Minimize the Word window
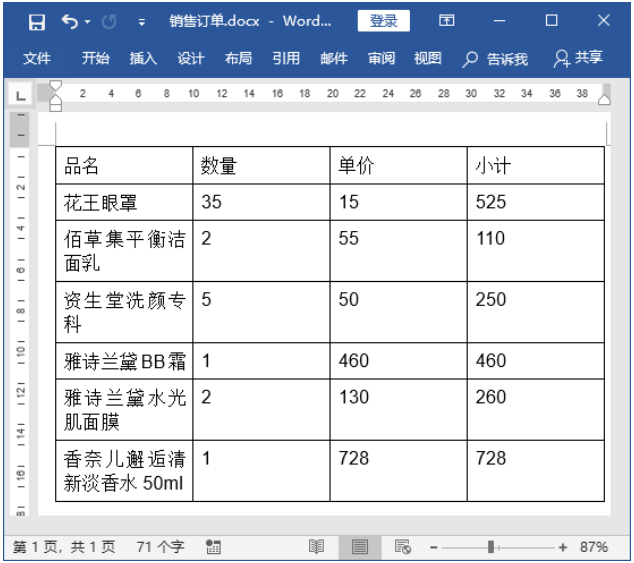The width and height of the screenshot is (634, 563). 499,21
